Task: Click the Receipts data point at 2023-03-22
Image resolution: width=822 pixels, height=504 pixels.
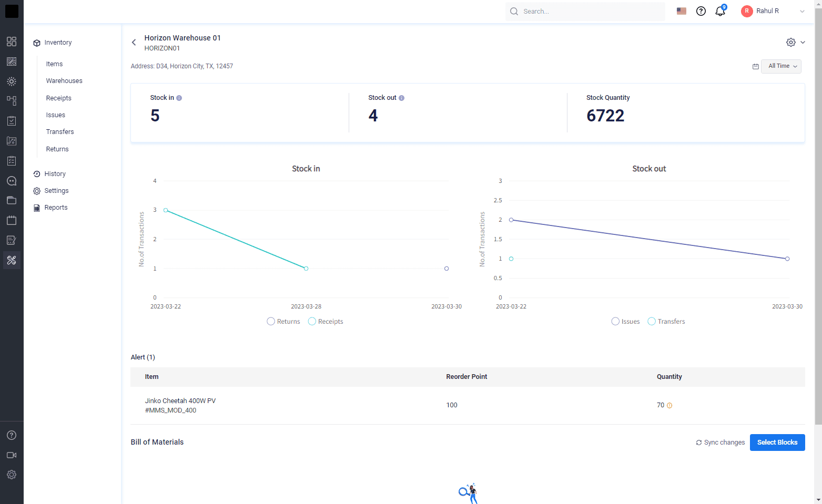Action: coord(166,210)
